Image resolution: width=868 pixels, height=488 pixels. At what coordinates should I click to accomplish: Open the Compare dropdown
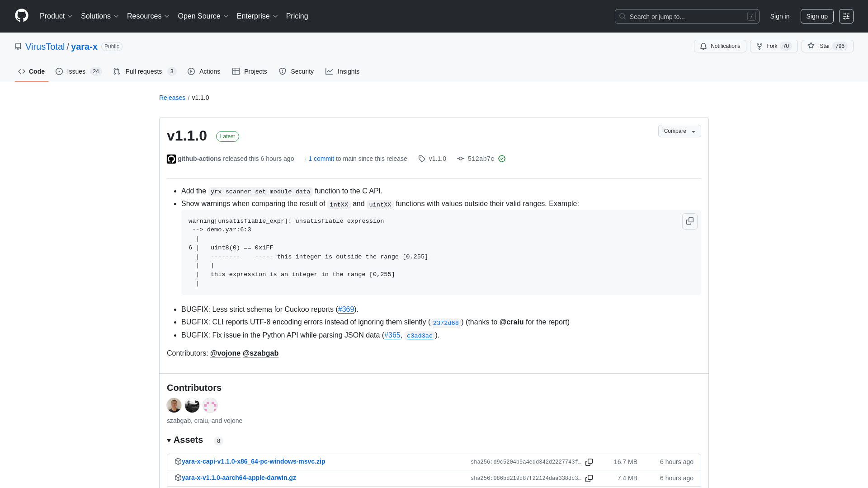[x=679, y=131]
